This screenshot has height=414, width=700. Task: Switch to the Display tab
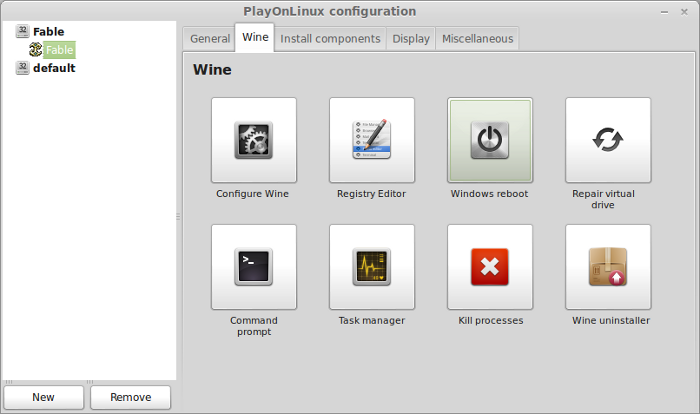tap(411, 39)
